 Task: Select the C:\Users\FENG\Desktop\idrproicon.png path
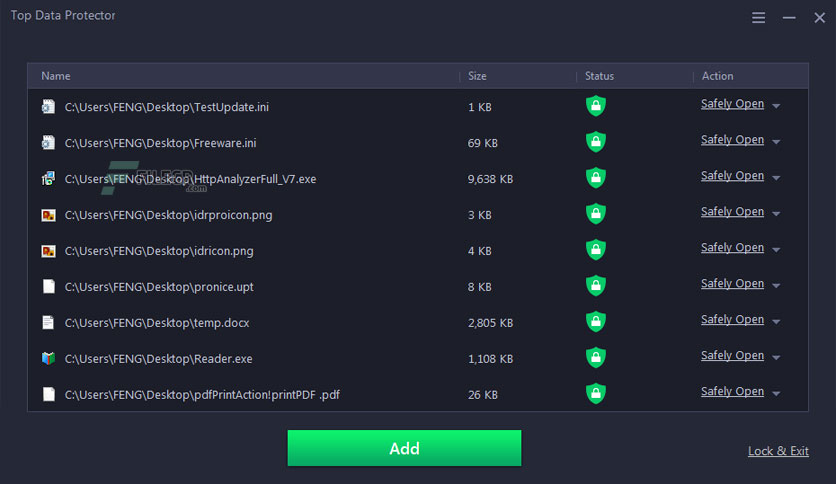point(168,215)
